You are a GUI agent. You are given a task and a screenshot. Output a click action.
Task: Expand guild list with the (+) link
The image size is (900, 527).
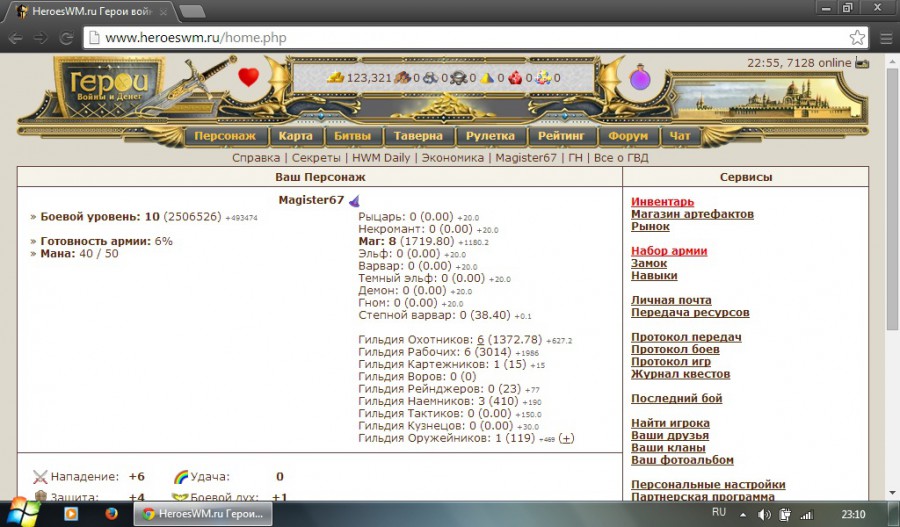(x=566, y=439)
